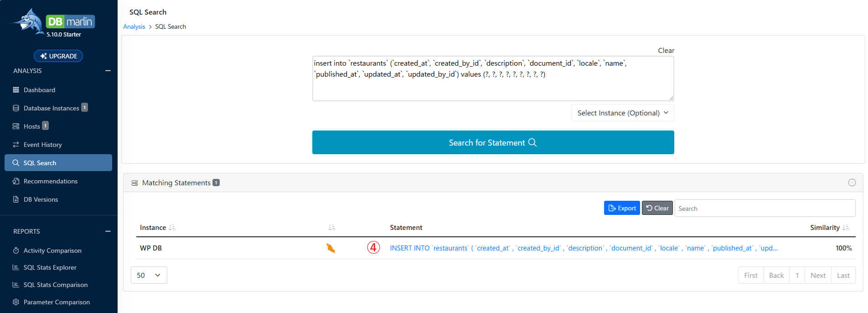Collapse the Matching Statements panel
This screenshot has height=313, width=868.
click(852, 183)
